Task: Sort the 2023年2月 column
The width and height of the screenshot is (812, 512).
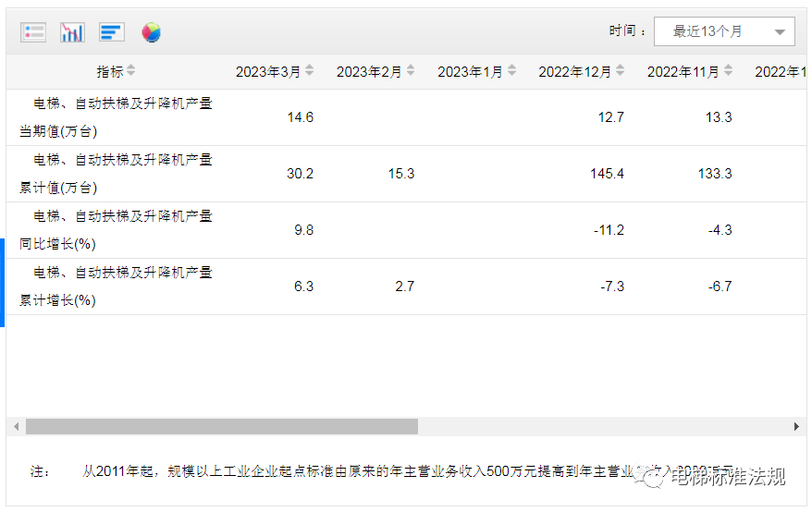Action: [410, 71]
